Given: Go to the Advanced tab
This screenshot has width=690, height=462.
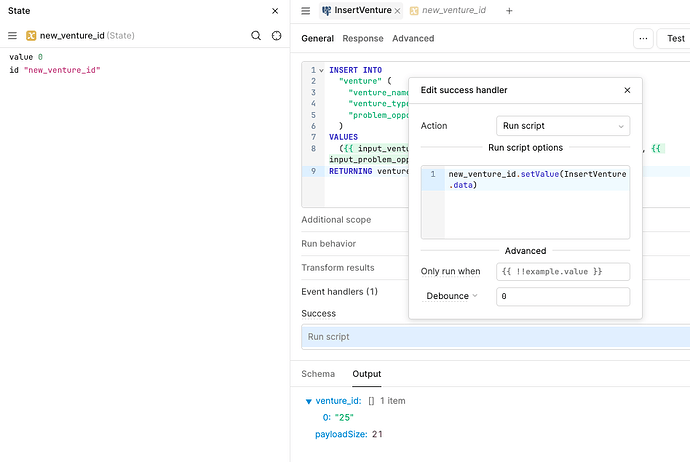Looking at the screenshot, I should coord(413,39).
